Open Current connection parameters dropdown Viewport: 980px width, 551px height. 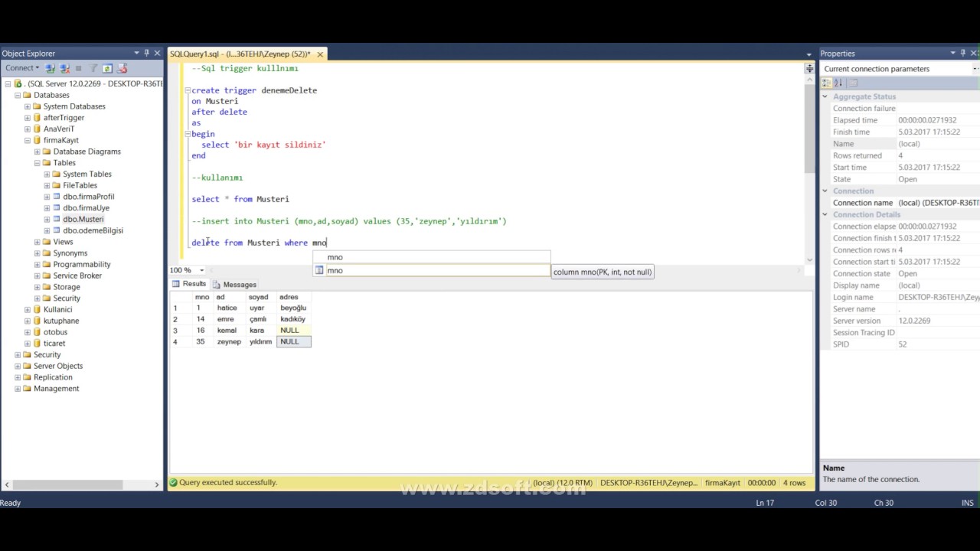click(975, 69)
